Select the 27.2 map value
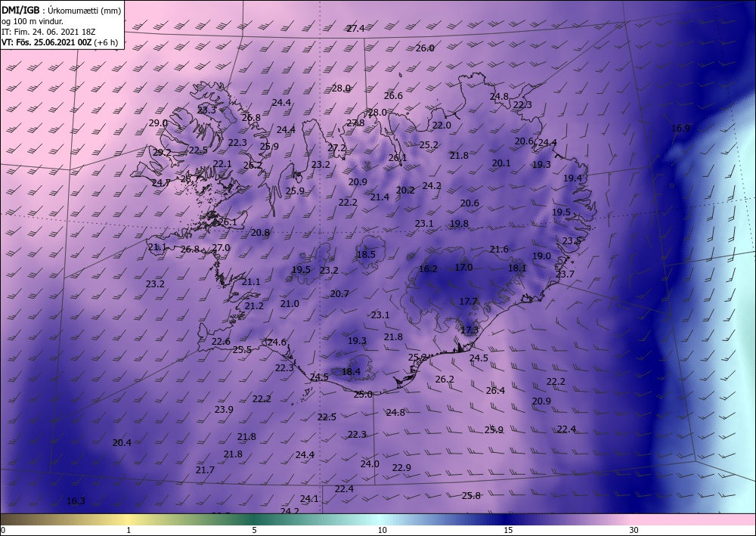The width and height of the screenshot is (756, 536). pos(337,148)
